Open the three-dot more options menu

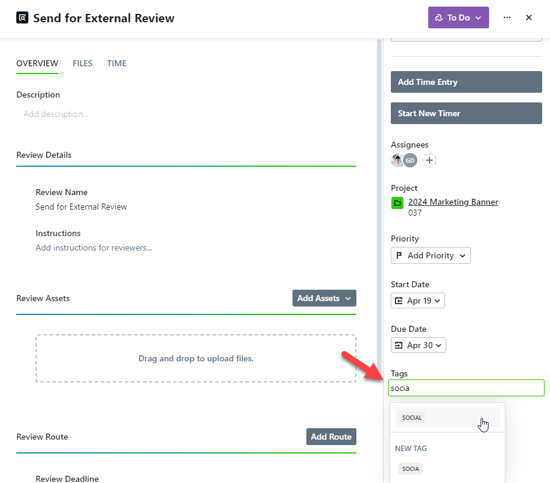(x=507, y=18)
